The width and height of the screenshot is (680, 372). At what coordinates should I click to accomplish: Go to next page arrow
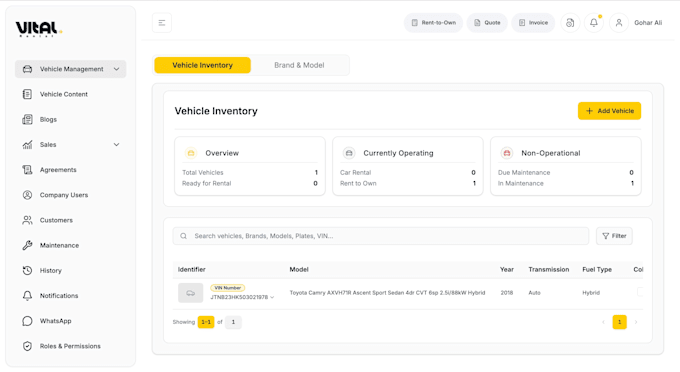coord(636,322)
